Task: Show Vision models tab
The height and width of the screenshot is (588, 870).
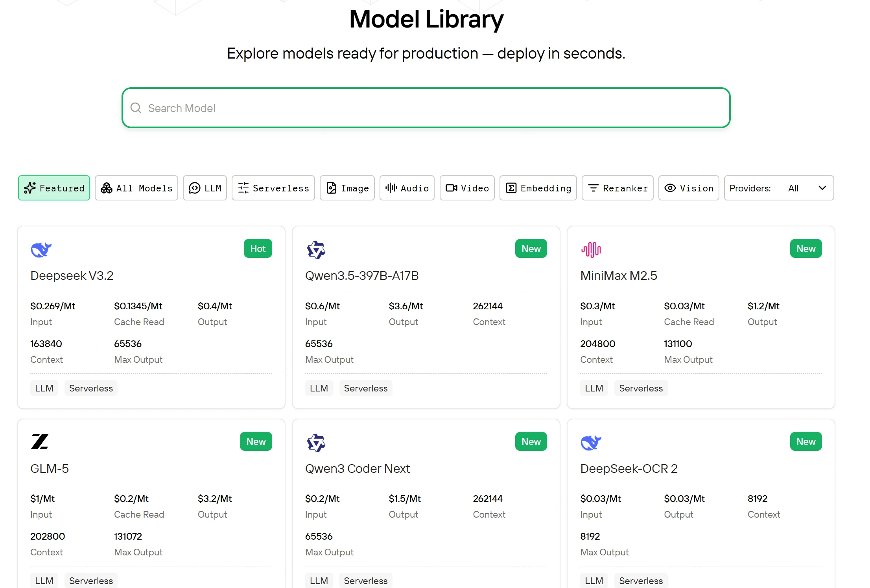Action: tap(689, 188)
